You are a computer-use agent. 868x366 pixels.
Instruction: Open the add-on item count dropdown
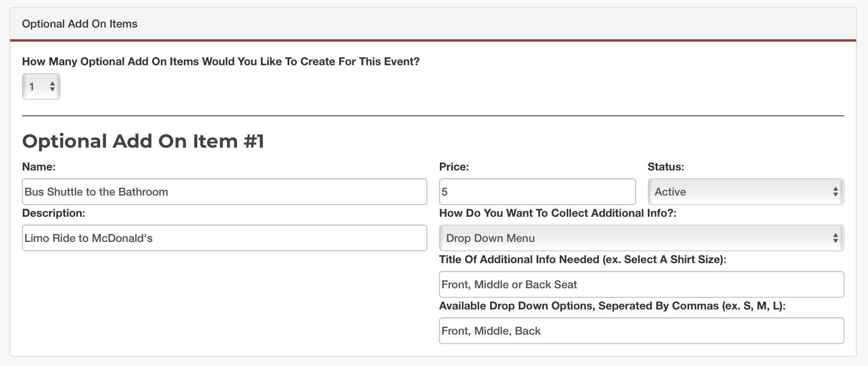(41, 86)
